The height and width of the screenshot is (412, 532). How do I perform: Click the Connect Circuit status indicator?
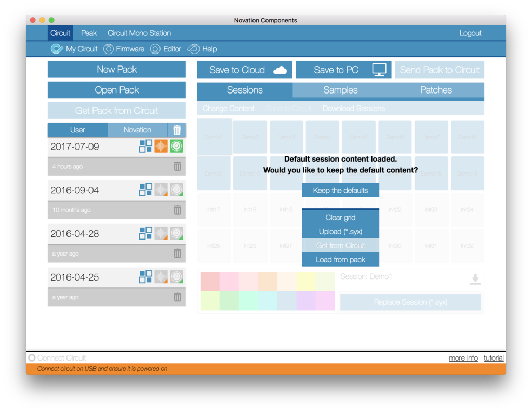[x=32, y=357]
